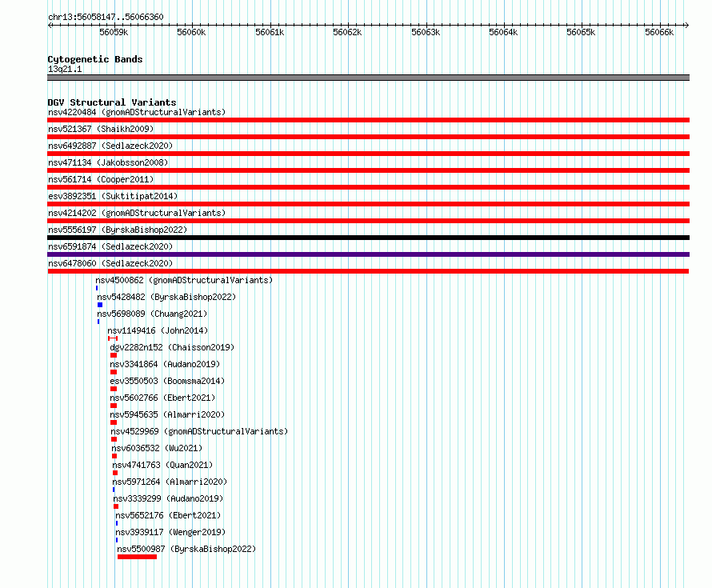Click the ruler's right arrow end
712x588 pixels.
[x=686, y=26]
